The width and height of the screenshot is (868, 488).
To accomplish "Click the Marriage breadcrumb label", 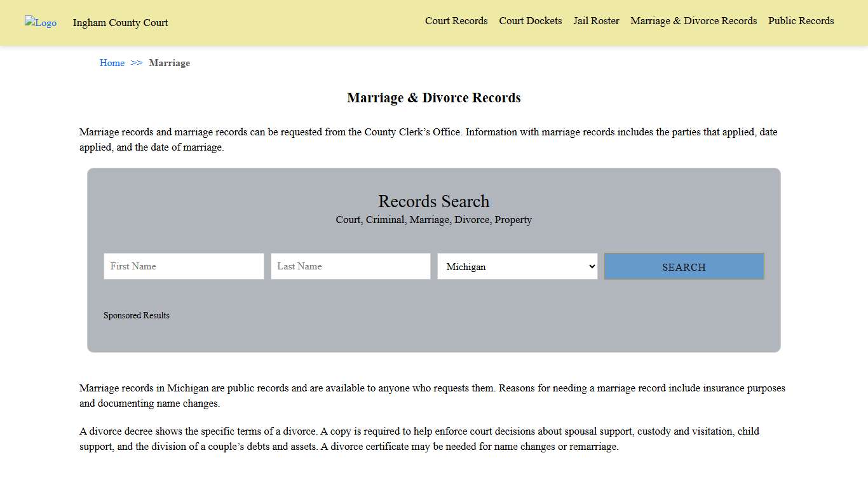I will tap(169, 63).
